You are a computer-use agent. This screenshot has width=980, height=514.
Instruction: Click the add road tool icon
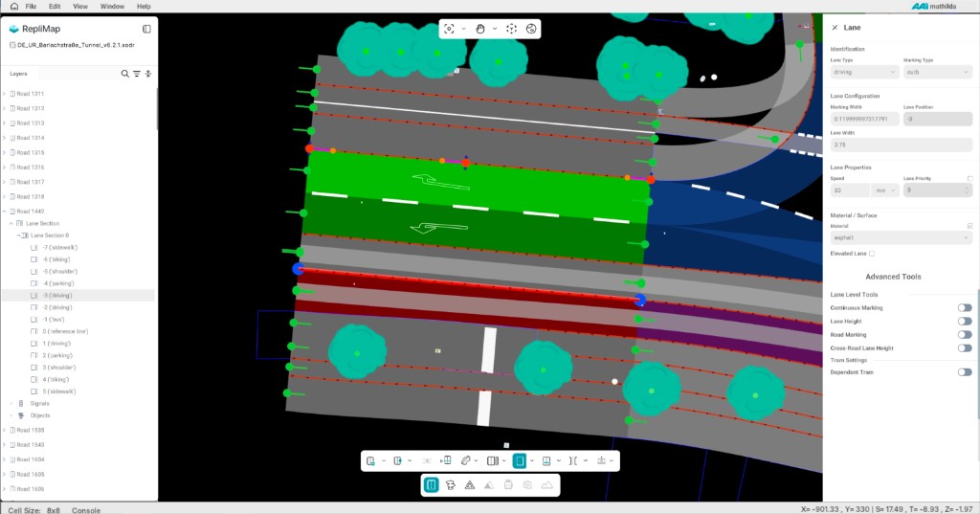370,460
